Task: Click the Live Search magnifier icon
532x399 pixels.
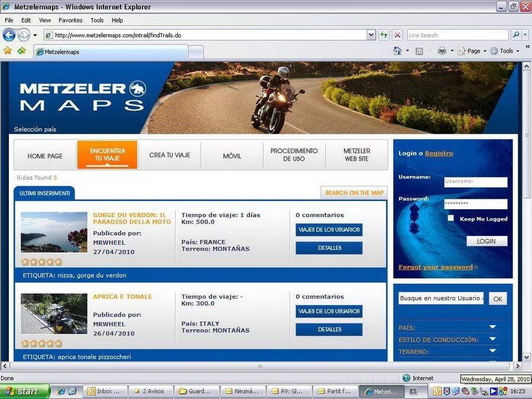Action: (515, 35)
